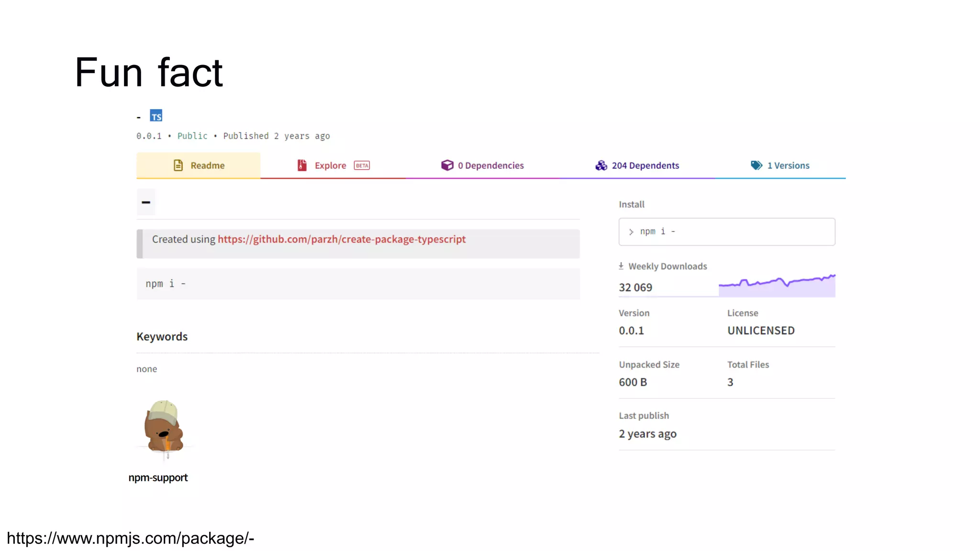Click the Readme document icon
The width and height of the screenshot is (980, 551).
(x=178, y=165)
